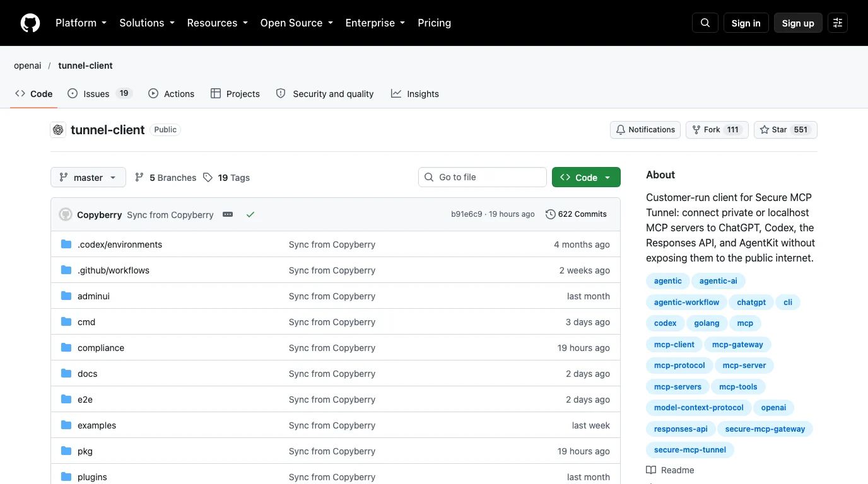Click the Go to file search field
Viewport: 868px width, 484px height.
(x=483, y=177)
